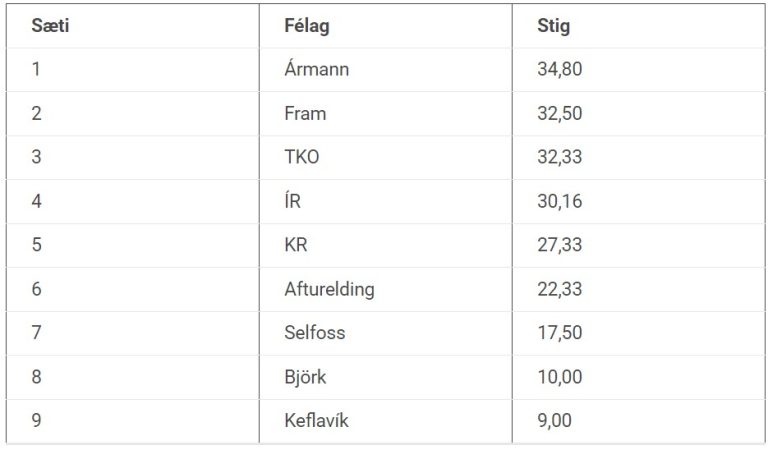The image size is (768, 450).
Task: Select the Fram team cell
Action: click(305, 114)
